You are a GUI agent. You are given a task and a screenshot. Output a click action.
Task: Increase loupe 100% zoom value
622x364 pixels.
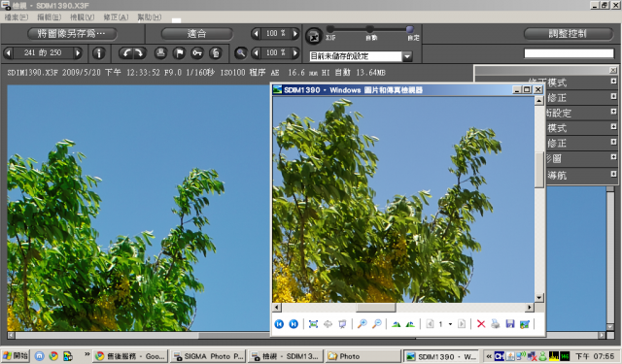[x=295, y=53]
